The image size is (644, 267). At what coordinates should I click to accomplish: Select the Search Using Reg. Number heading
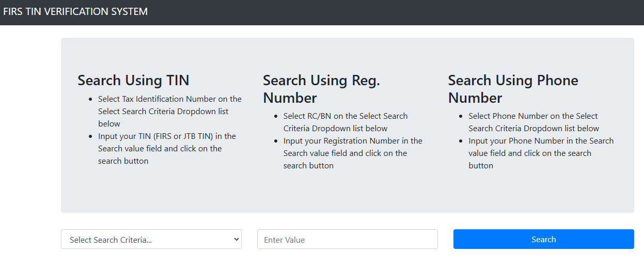[321, 89]
